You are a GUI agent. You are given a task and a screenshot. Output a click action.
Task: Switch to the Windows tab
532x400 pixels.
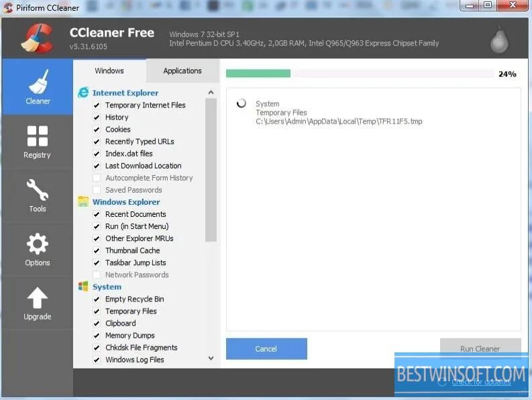point(109,70)
